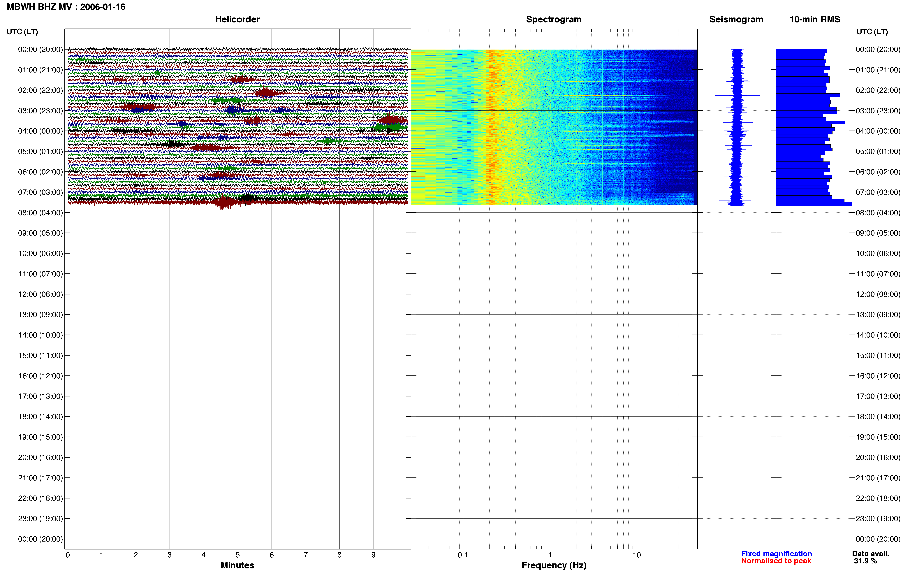Click the "Frequency (Hz)" axis label

tap(554, 565)
